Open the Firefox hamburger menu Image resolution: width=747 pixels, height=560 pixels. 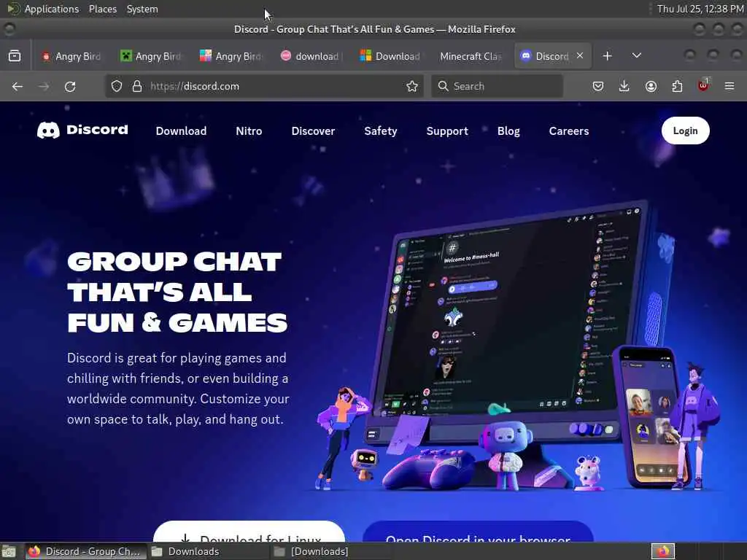pyautogui.click(x=729, y=86)
